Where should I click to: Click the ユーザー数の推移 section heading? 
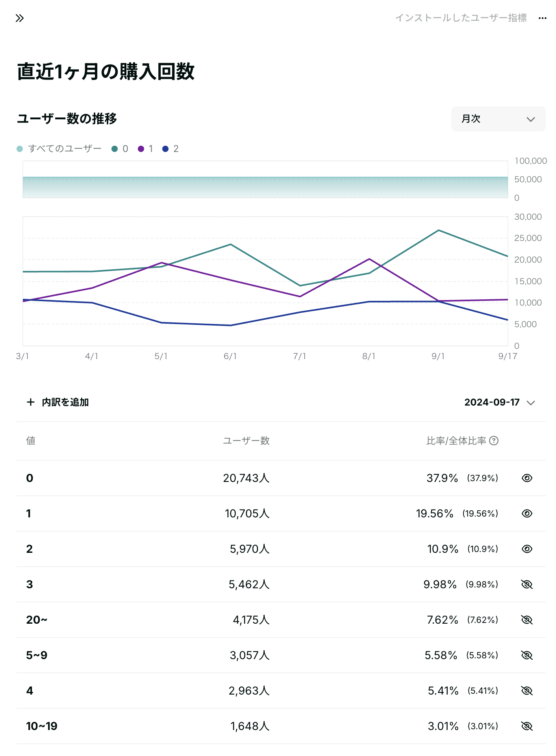click(x=67, y=119)
